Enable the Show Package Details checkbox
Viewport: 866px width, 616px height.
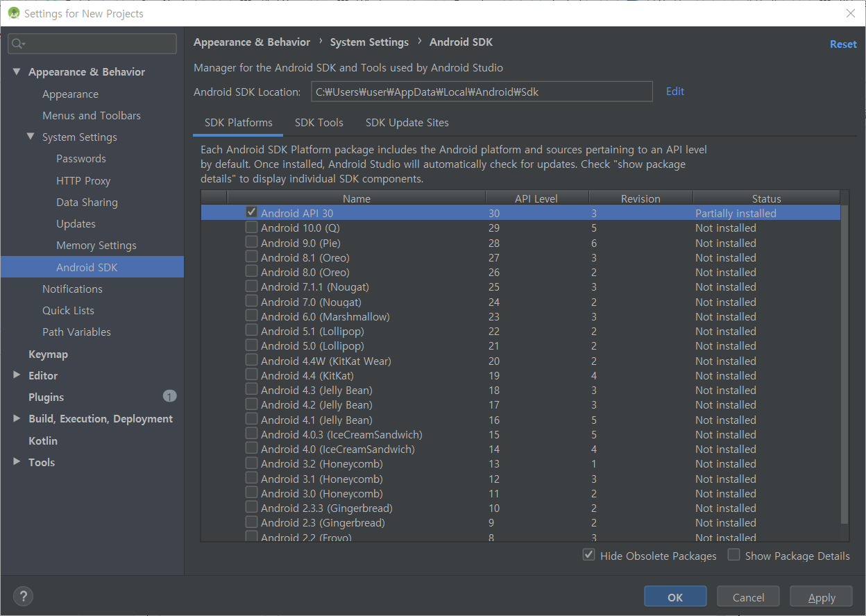point(733,555)
